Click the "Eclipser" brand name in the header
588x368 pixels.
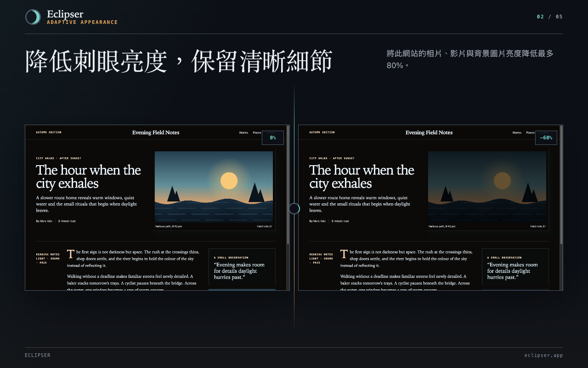(x=65, y=14)
